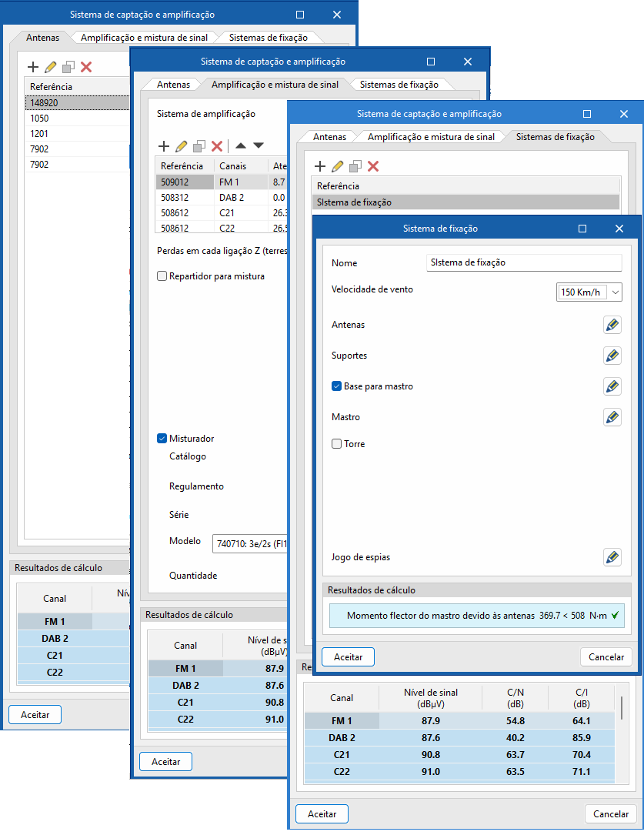Open Suportes editor pencil button
This screenshot has width=644, height=835.
612,356
